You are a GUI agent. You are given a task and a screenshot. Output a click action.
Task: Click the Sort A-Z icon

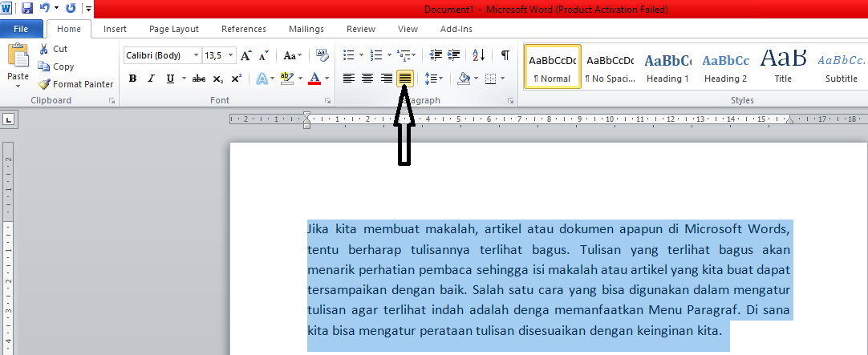[x=479, y=54]
